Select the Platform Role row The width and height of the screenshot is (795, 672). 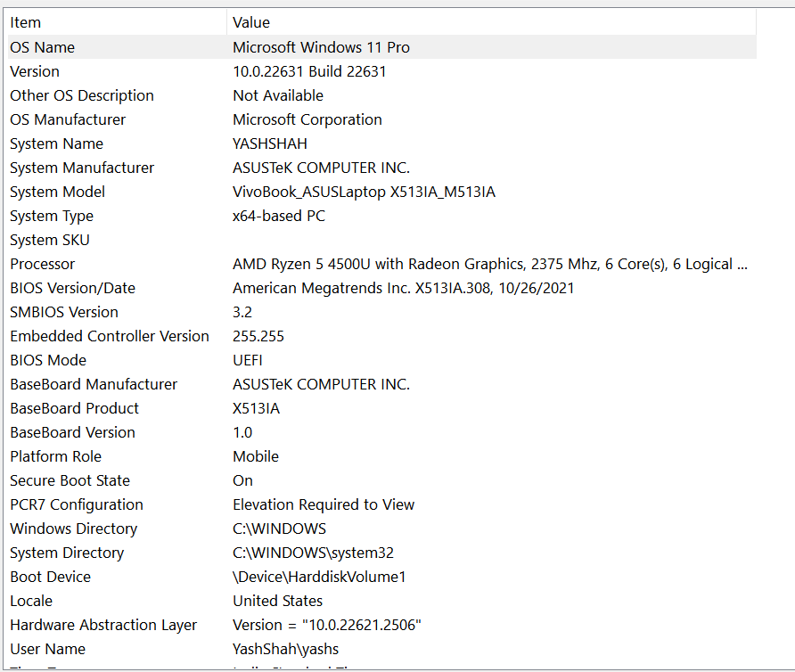(55, 456)
